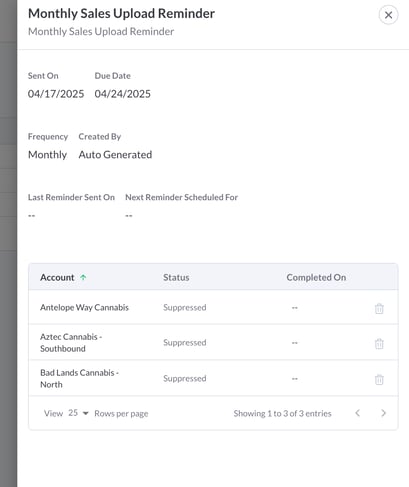This screenshot has height=487, width=409.
Task: Delete the Aztec Cannabis - Southbound row
Action: pyautogui.click(x=379, y=343)
